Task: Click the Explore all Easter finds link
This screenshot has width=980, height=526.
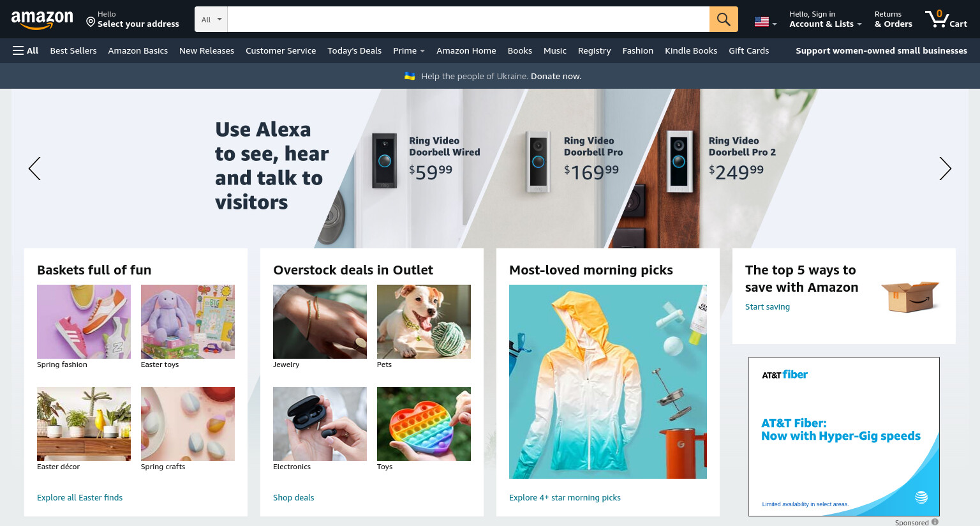Action: pyautogui.click(x=80, y=497)
